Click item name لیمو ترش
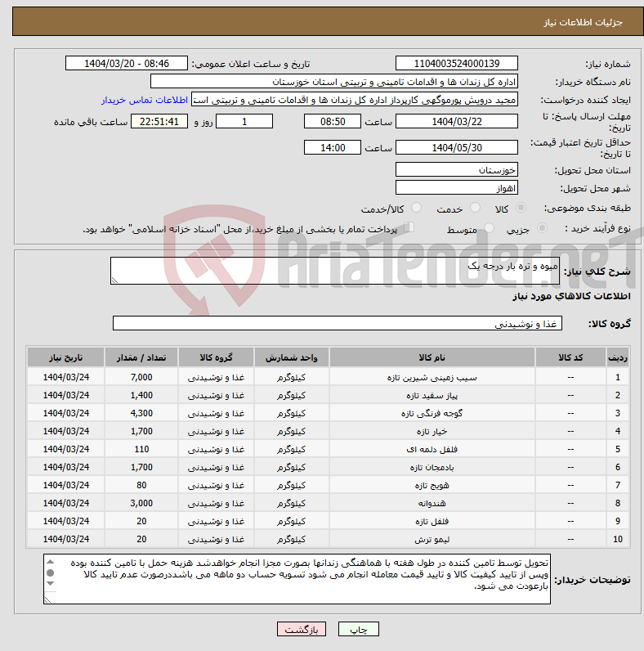The width and height of the screenshot is (644, 651). pos(432,539)
